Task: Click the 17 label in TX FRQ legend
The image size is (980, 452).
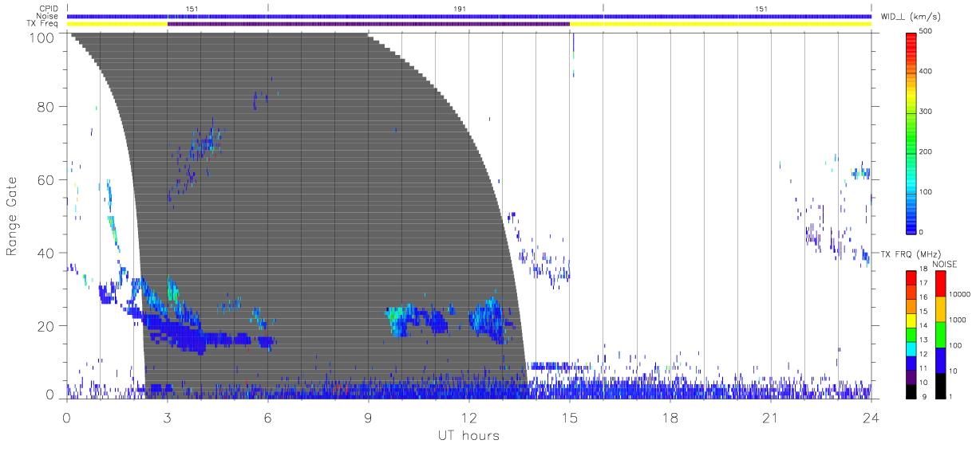Action: pos(923,282)
